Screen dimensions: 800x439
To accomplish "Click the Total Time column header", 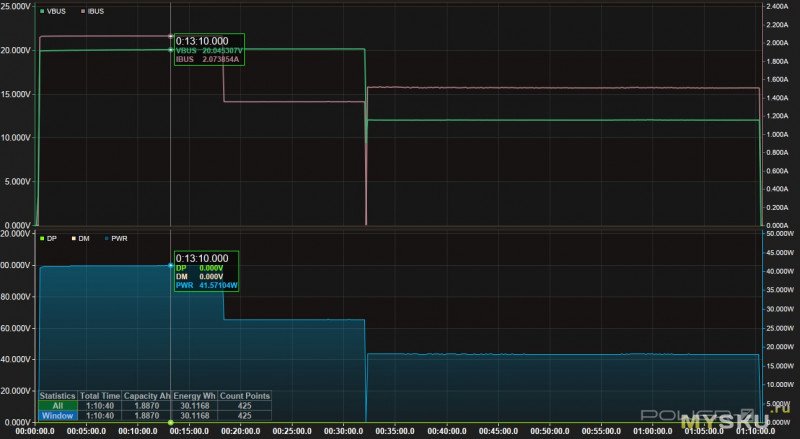I will tap(100, 396).
